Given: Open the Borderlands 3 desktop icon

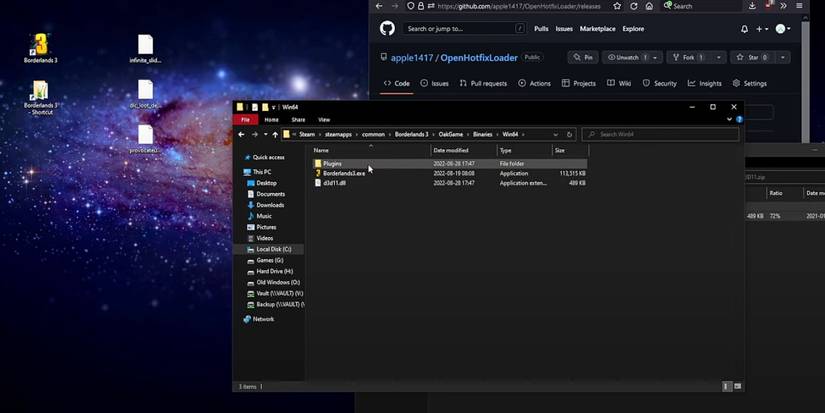Looking at the screenshot, I should pyautogui.click(x=41, y=48).
